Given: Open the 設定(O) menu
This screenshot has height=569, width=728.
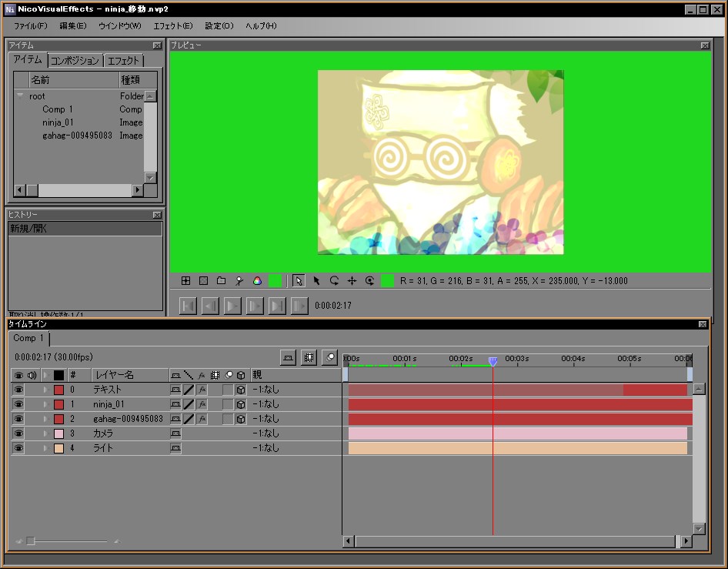Looking at the screenshot, I should coord(219,26).
